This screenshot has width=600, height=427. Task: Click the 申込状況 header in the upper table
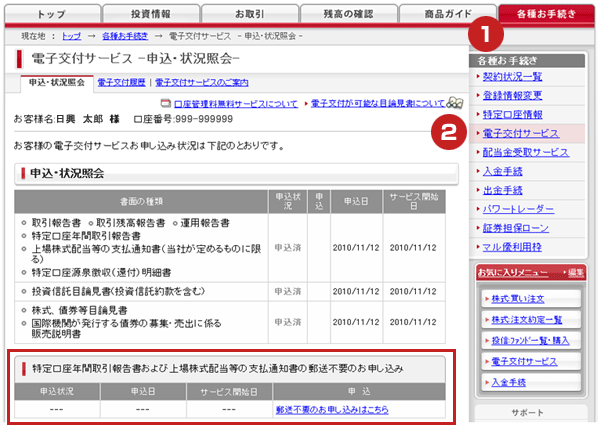coord(288,201)
